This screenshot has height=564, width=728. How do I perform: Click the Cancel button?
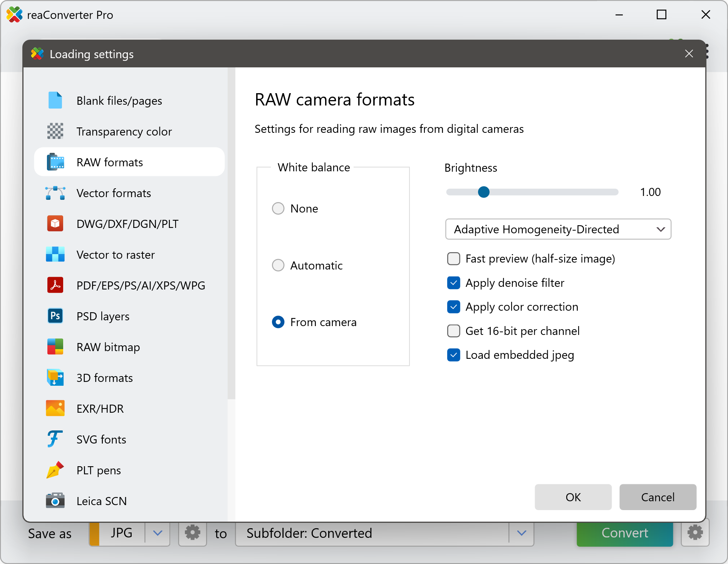coord(658,497)
